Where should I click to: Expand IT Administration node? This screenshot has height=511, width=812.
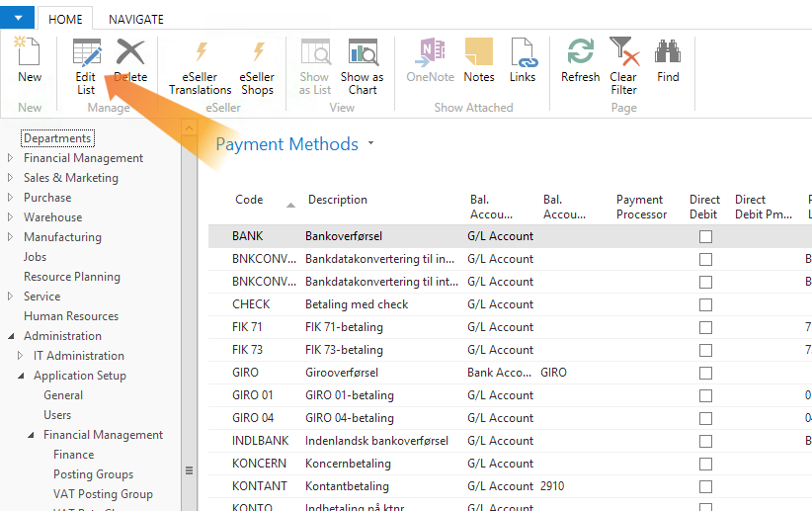click(20, 356)
